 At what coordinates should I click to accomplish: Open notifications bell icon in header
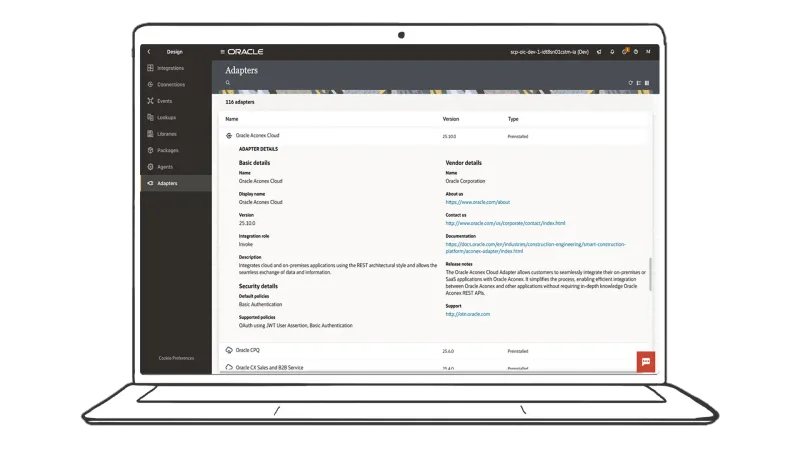612,52
